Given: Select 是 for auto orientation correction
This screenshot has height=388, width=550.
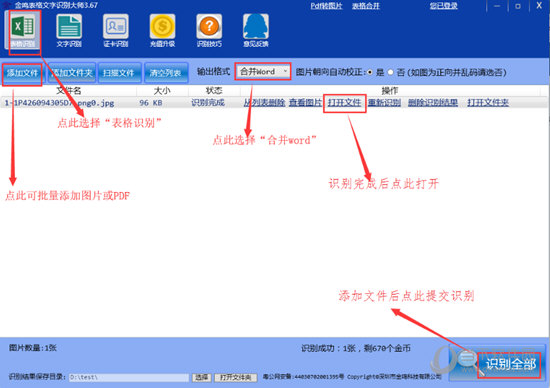Looking at the screenshot, I should [x=370, y=73].
